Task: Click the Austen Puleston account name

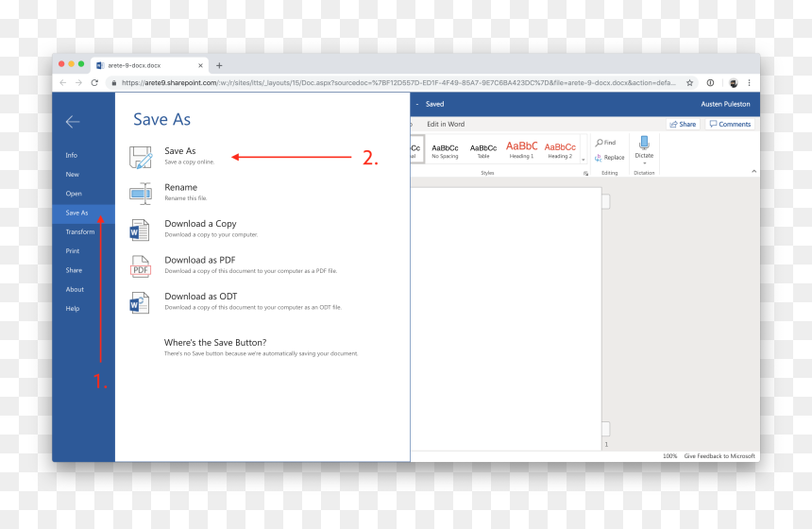Action: (x=725, y=104)
